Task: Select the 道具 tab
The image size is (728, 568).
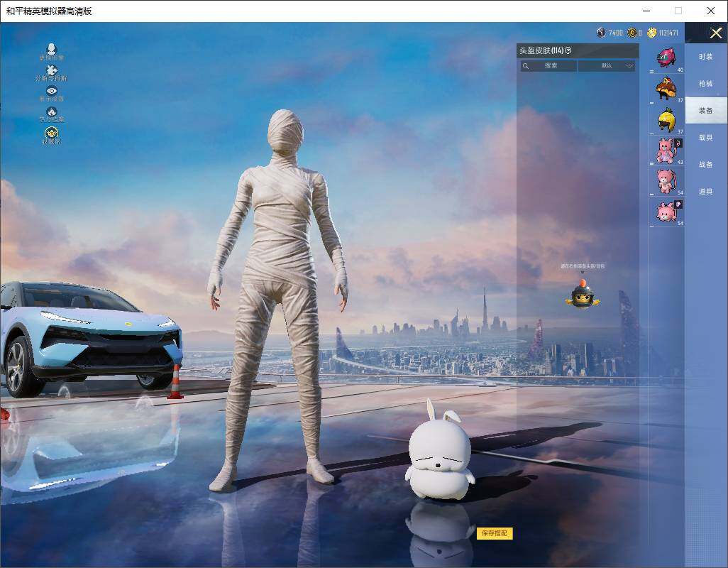Action: point(706,192)
